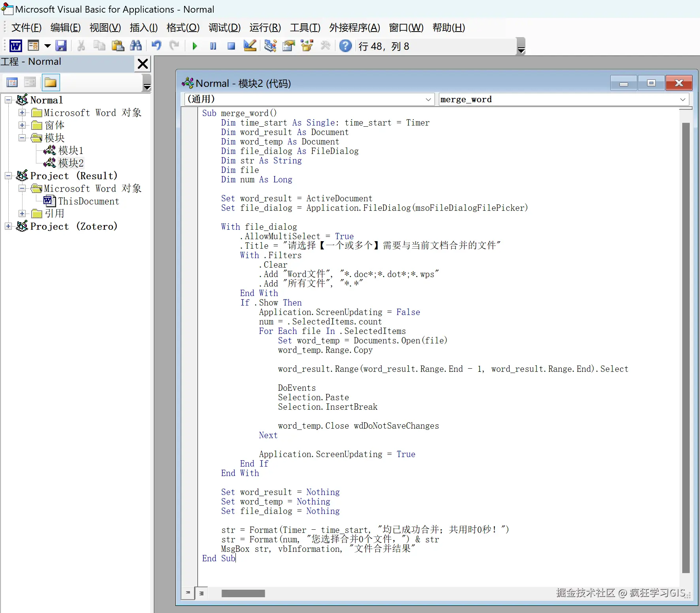Expand the Project (Zotero) tree node
The image size is (700, 613).
pyautogui.click(x=8, y=226)
